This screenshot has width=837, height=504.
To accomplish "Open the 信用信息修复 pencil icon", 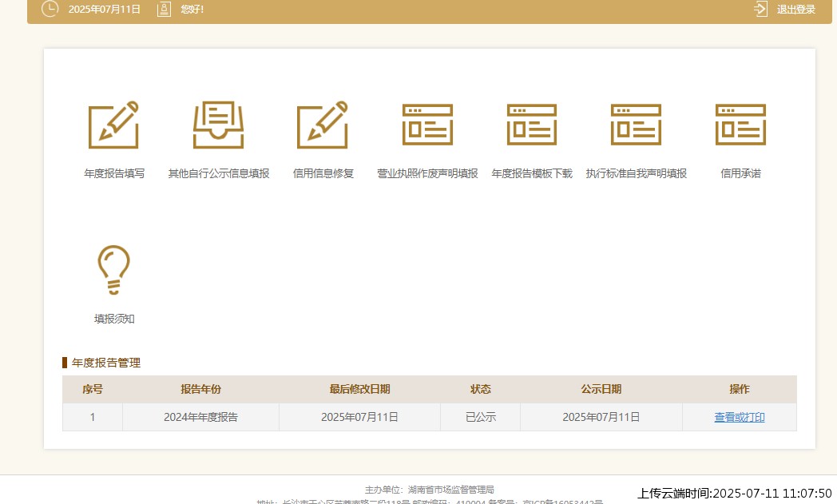I will coord(323,125).
